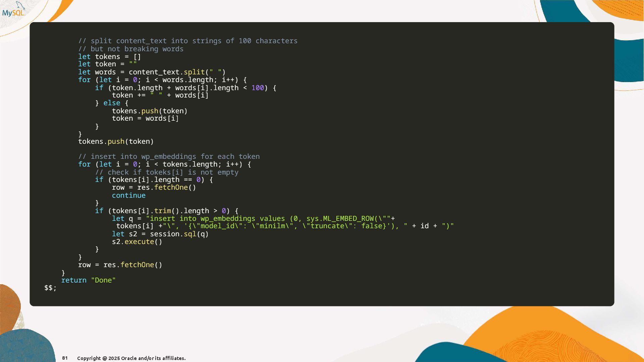Click the 'insert into wp_embeddings' comment
Screen dimensions: 644x362
169,157
